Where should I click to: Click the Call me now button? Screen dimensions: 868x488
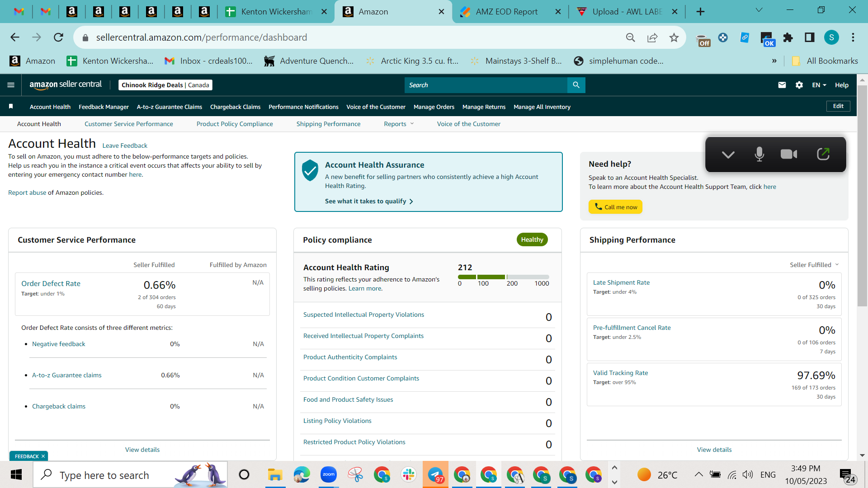tap(615, 207)
